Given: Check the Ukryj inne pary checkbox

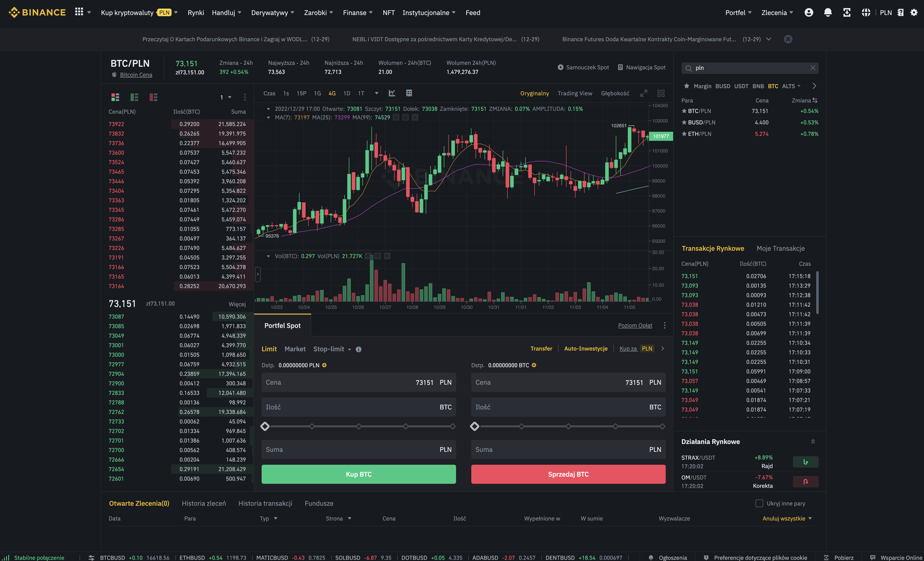Looking at the screenshot, I should pyautogui.click(x=759, y=503).
